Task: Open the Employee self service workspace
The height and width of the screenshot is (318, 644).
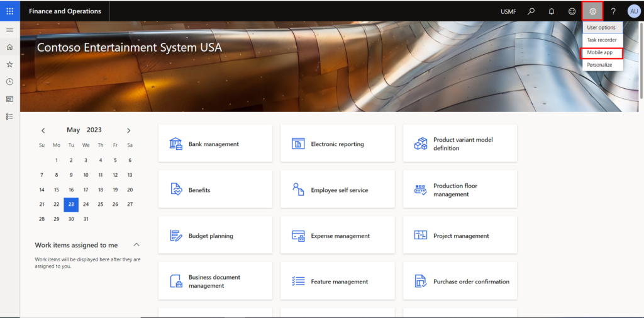Action: tap(338, 190)
